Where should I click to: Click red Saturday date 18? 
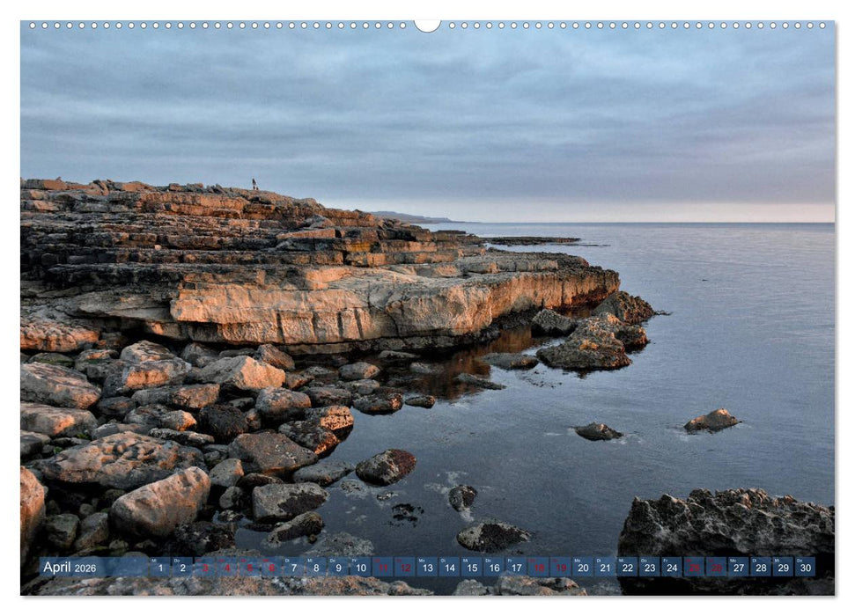click(x=541, y=570)
